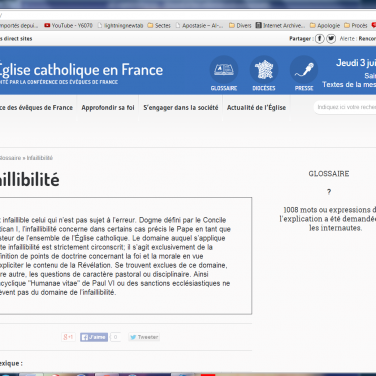Open the S'engager dans la société menu
This screenshot has width=376, height=376.
tap(181, 108)
